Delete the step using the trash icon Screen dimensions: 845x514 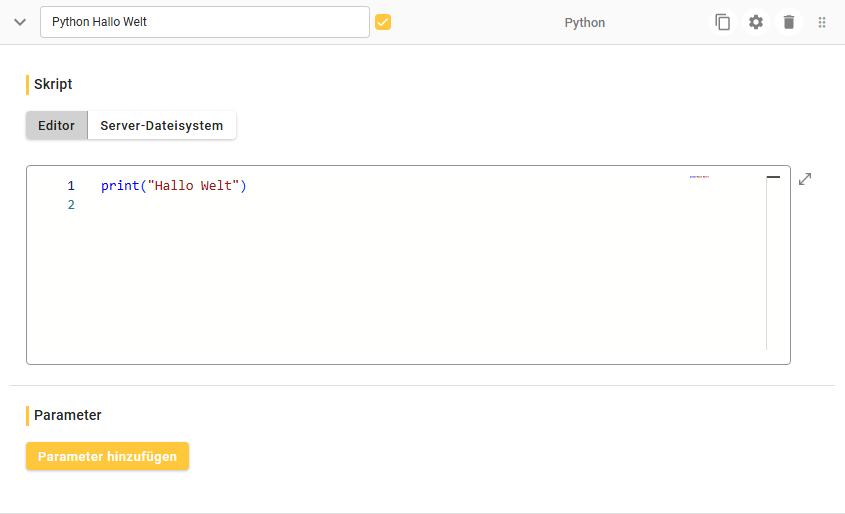coord(789,22)
